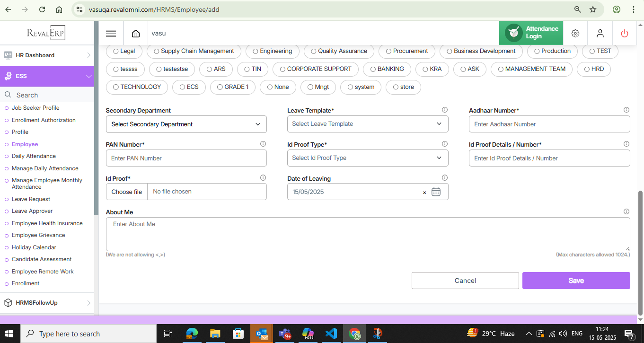Open the home icon in header
The image size is (644, 343).
point(136,34)
